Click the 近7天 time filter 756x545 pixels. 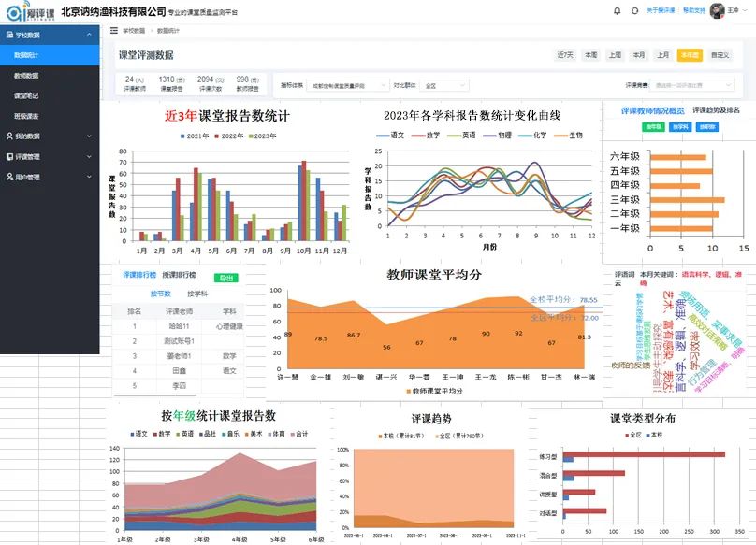[x=565, y=56]
